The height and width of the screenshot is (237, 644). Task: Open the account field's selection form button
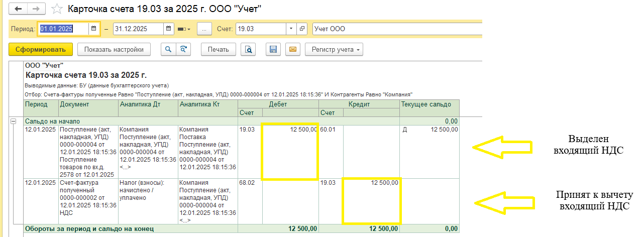(x=302, y=29)
